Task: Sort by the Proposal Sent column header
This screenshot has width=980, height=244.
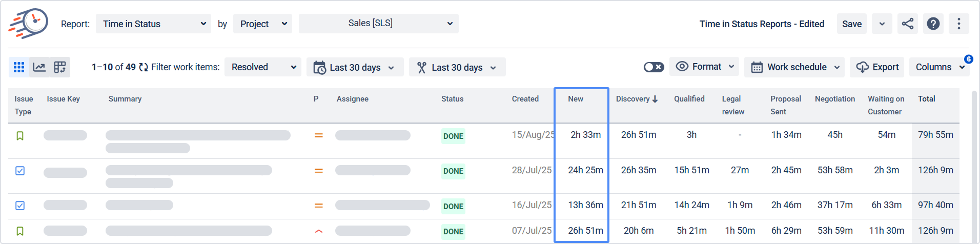Action: pos(786,105)
